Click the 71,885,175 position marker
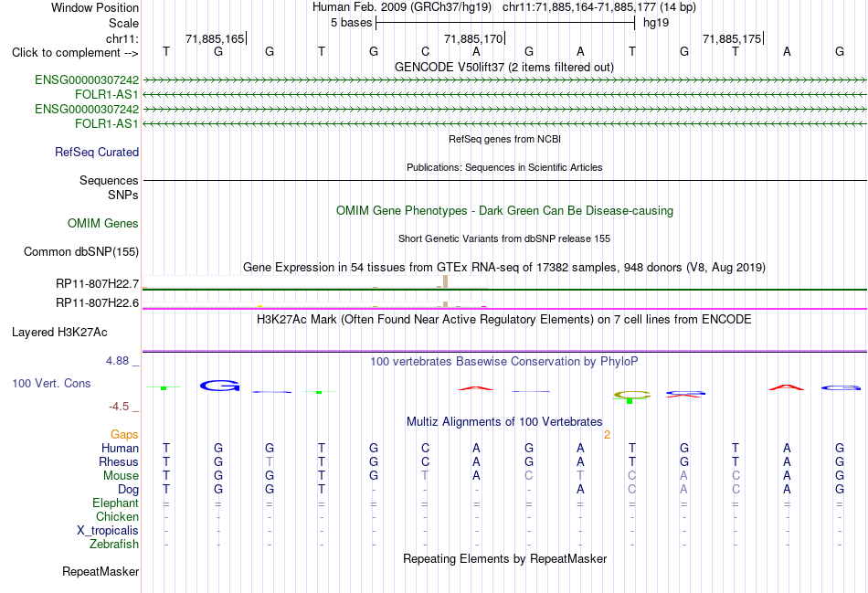Screen dimensions: 868x593 coord(733,38)
